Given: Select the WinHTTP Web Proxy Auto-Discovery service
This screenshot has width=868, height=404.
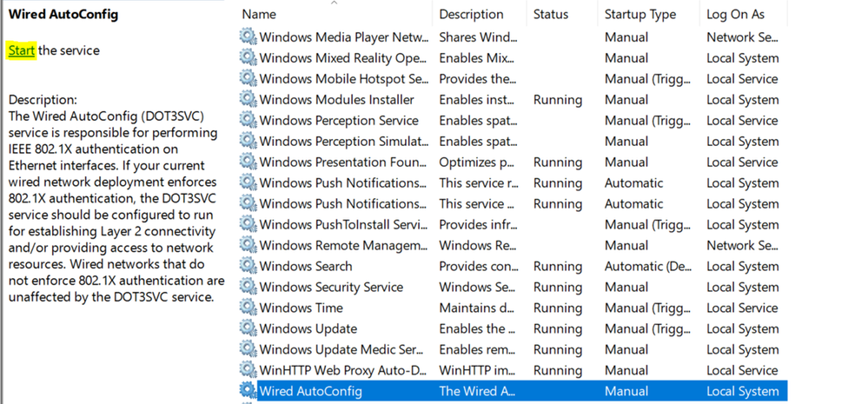Looking at the screenshot, I should [344, 370].
